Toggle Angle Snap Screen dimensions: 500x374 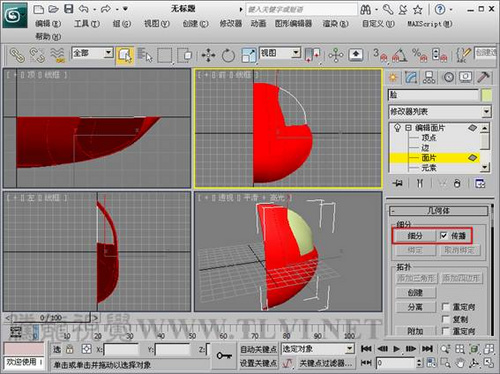tap(400, 55)
